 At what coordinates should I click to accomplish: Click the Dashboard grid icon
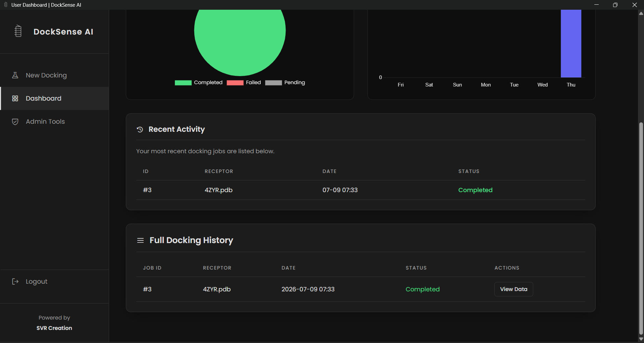pos(15,98)
